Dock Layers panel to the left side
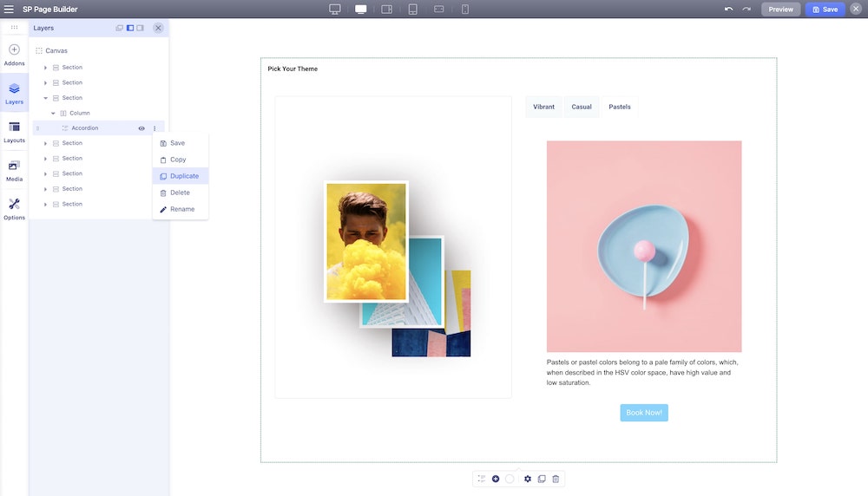 pyautogui.click(x=130, y=28)
